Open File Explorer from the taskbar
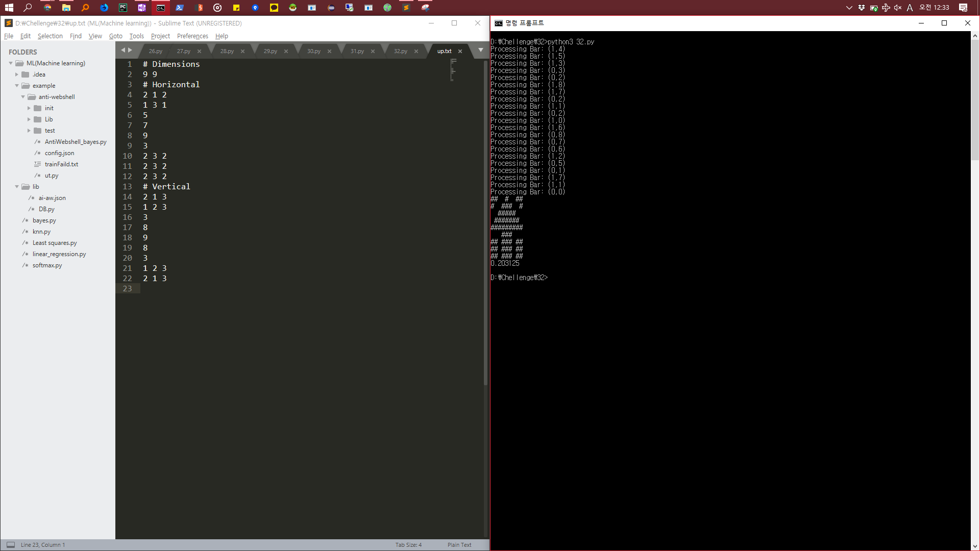 66,8
